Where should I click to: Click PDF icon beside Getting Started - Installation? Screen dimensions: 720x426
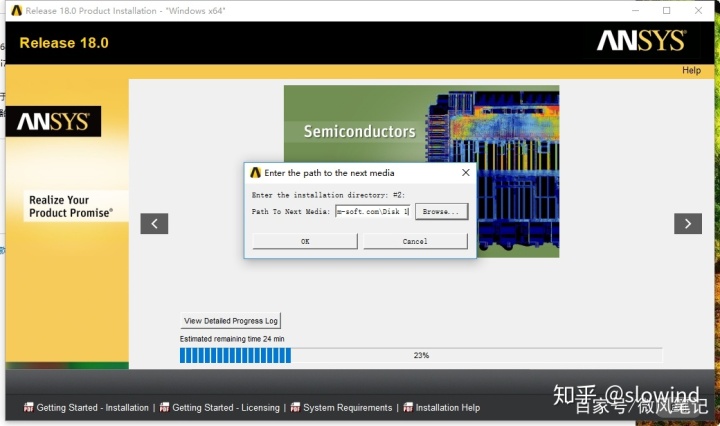click(28, 407)
